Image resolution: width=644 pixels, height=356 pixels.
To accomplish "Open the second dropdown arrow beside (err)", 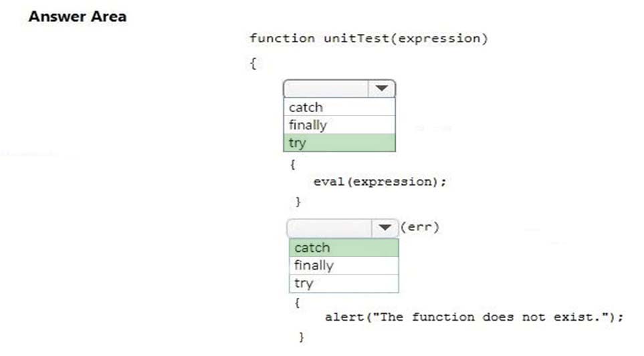I will pyautogui.click(x=385, y=228).
